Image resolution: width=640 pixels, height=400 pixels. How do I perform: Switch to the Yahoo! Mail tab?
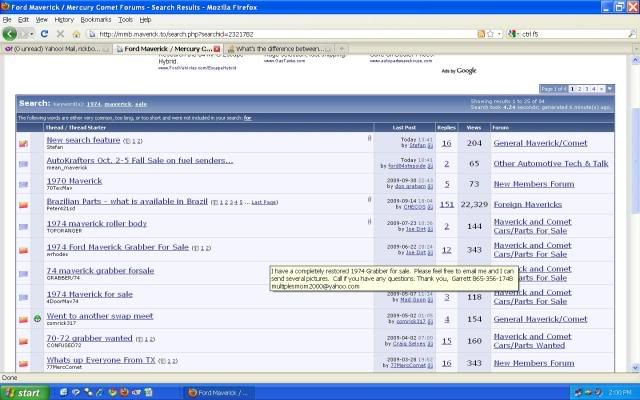[56, 49]
